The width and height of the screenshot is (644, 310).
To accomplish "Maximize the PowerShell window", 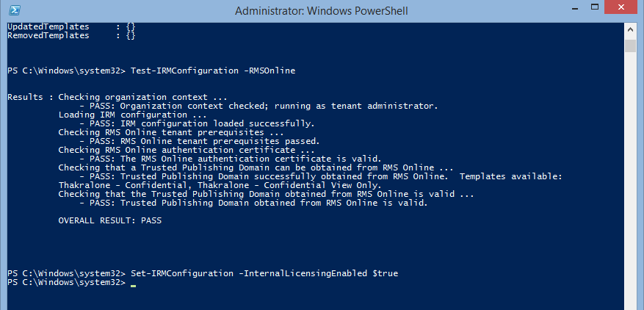I will (x=595, y=8).
